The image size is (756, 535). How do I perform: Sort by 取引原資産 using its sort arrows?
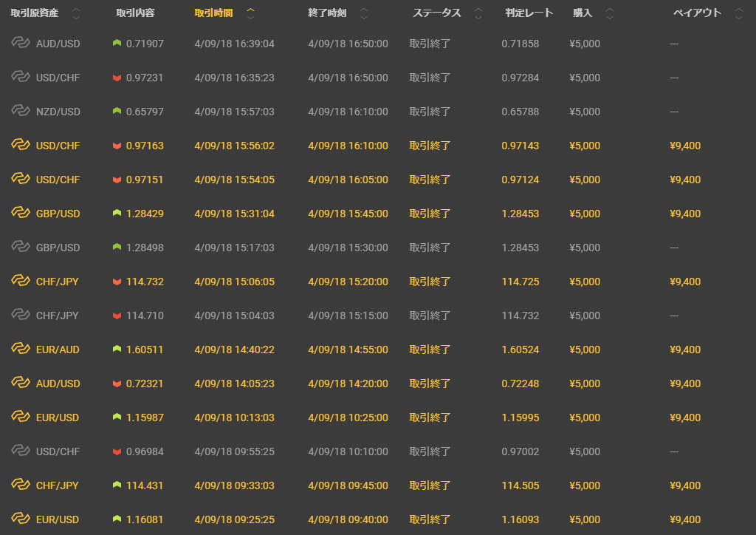(76, 13)
